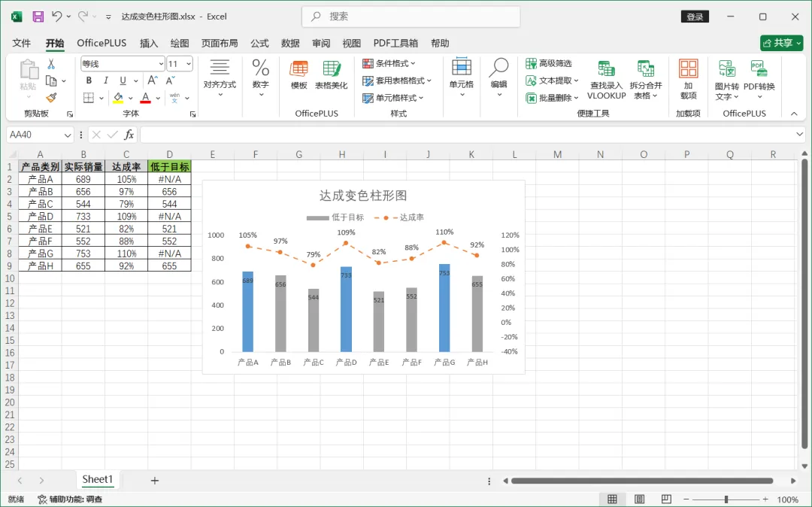Expand the formula bar chevron

click(x=799, y=135)
